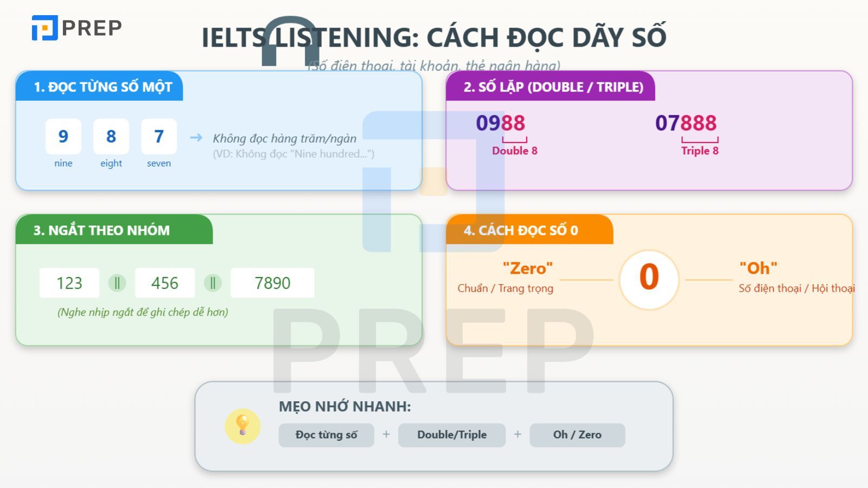The height and width of the screenshot is (488, 868).
Task: Click the first plus sign after "Đọc từng số"
Action: pos(386,434)
